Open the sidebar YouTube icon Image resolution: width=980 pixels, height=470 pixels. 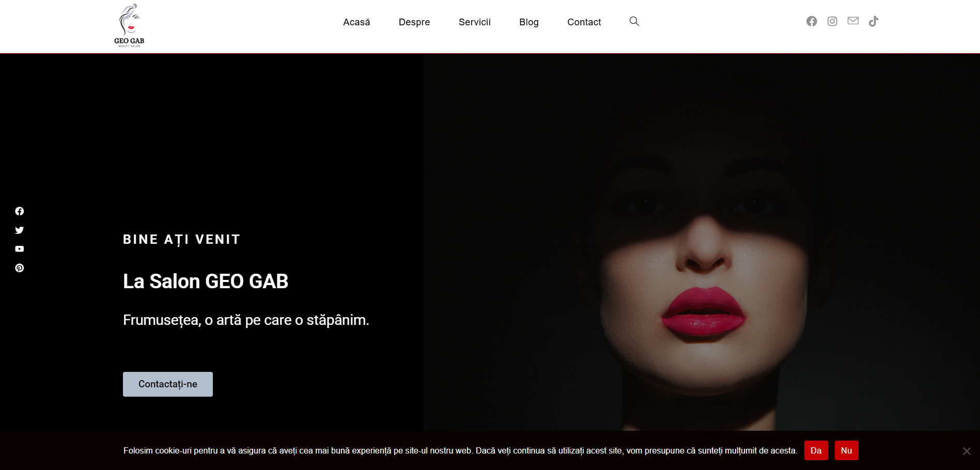click(x=20, y=249)
